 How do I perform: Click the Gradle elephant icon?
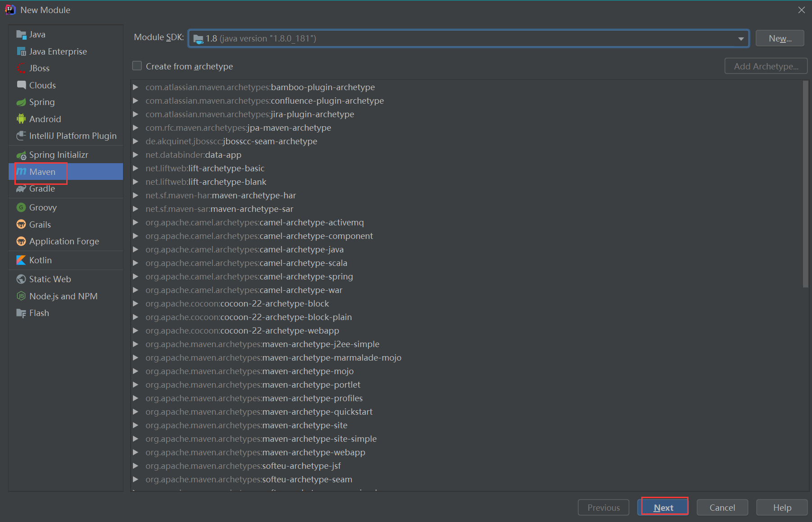tap(21, 189)
